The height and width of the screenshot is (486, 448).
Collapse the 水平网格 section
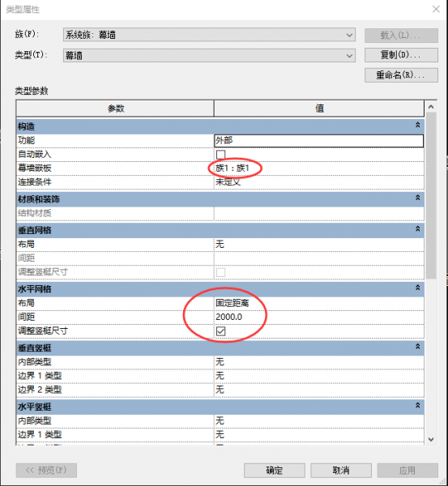point(417,288)
